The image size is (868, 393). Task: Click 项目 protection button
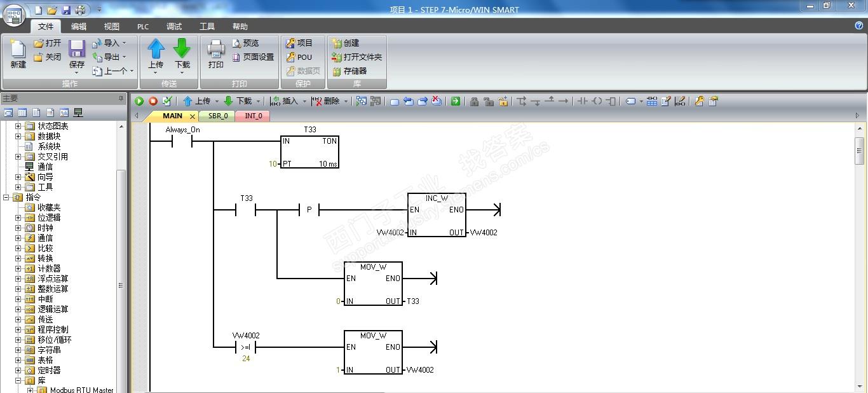tap(299, 43)
